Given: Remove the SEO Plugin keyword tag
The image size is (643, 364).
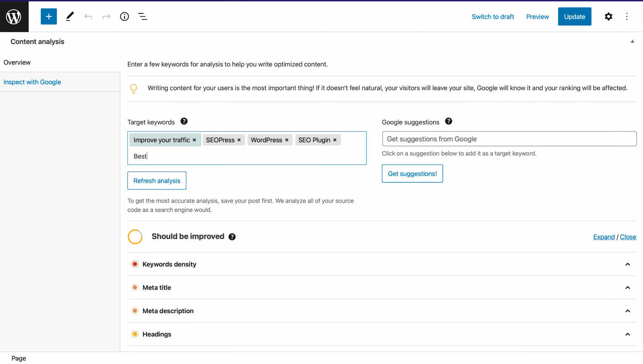Looking at the screenshot, I should point(335,140).
